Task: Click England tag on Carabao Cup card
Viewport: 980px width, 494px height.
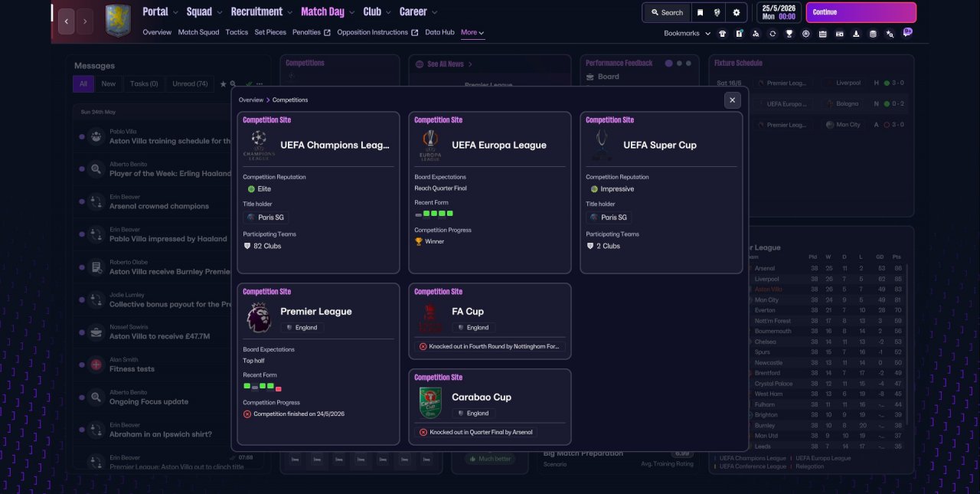Action: (472, 413)
